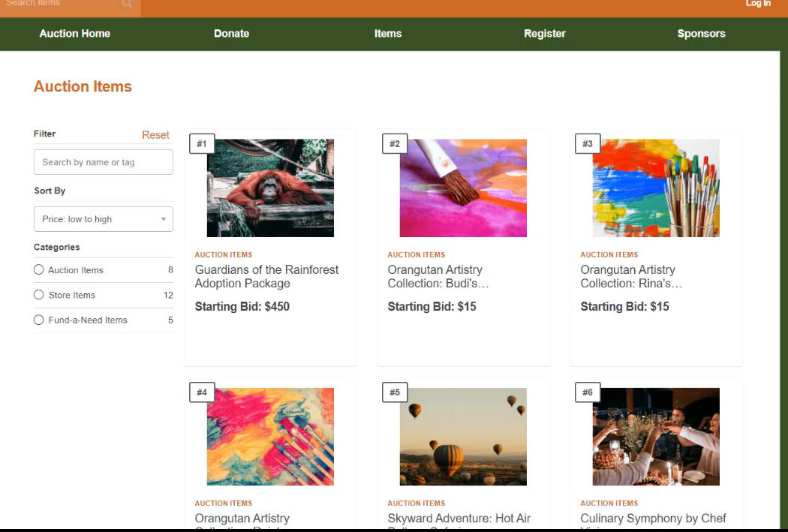Open the orangutan photo for item #1
This screenshot has width=788, height=532.
click(270, 188)
